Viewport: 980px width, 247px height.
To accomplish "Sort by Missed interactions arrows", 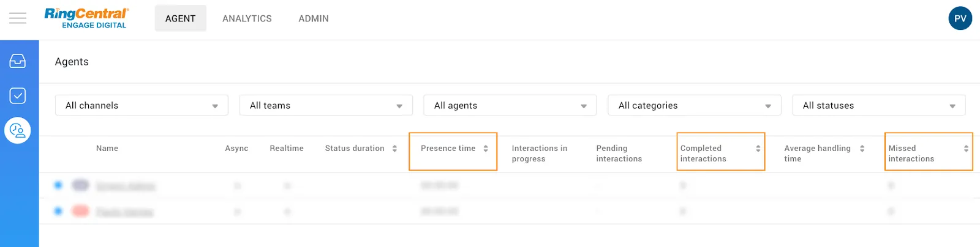I will click(x=966, y=149).
